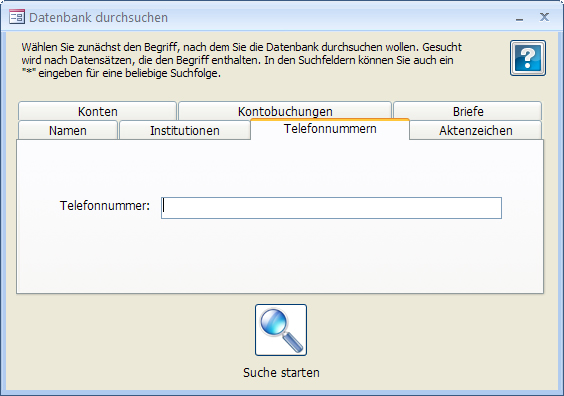The height and width of the screenshot is (396, 564).
Task: Switch to the Konten tab
Action: point(97,111)
